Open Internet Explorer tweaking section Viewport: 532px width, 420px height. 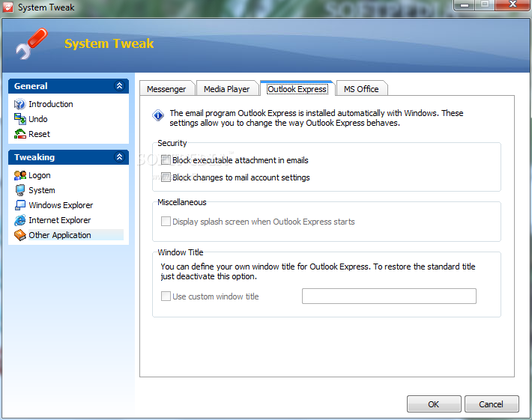click(60, 220)
